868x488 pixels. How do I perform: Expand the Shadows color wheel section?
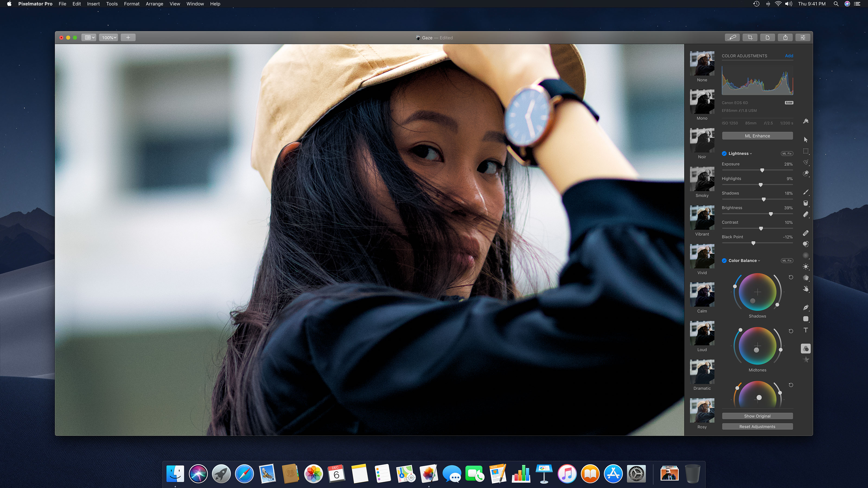757,316
